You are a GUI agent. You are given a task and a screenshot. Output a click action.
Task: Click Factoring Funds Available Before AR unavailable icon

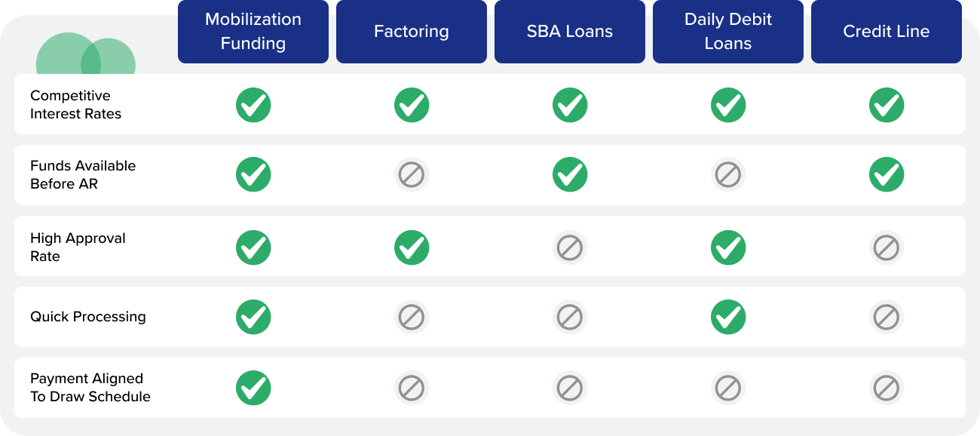pyautogui.click(x=412, y=175)
